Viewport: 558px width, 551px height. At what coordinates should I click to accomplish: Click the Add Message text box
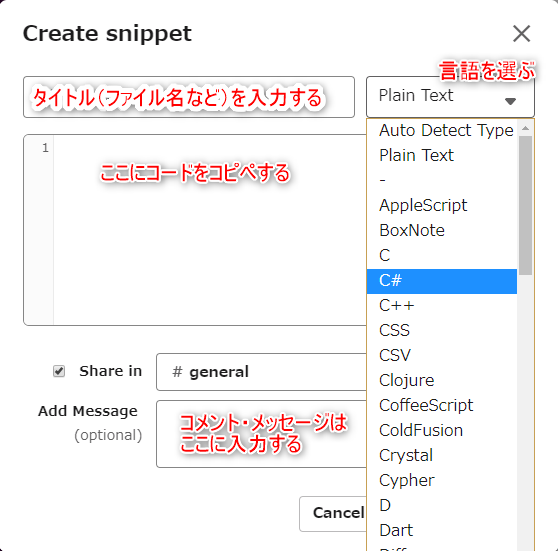262,434
